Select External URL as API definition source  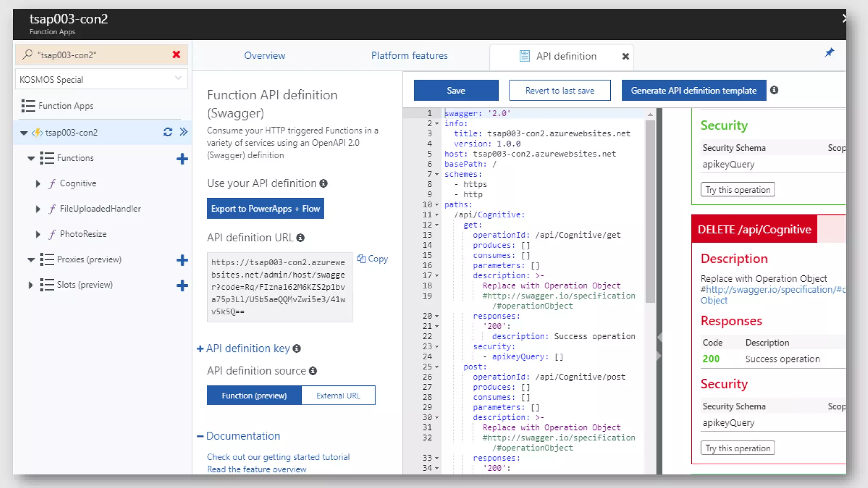tap(338, 395)
